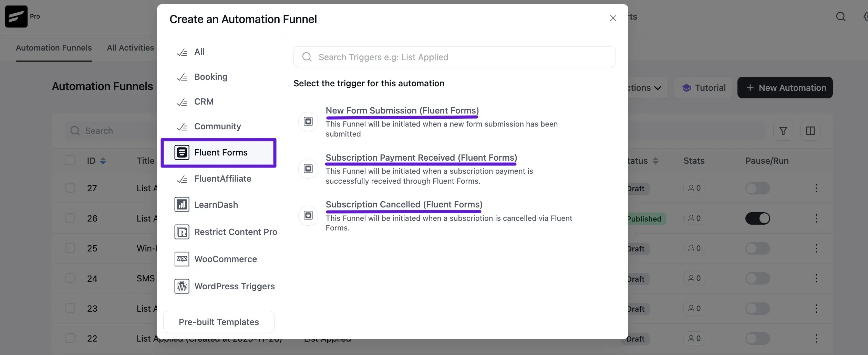Check the checkbox for funnel 27
868x355 pixels.
70,188
